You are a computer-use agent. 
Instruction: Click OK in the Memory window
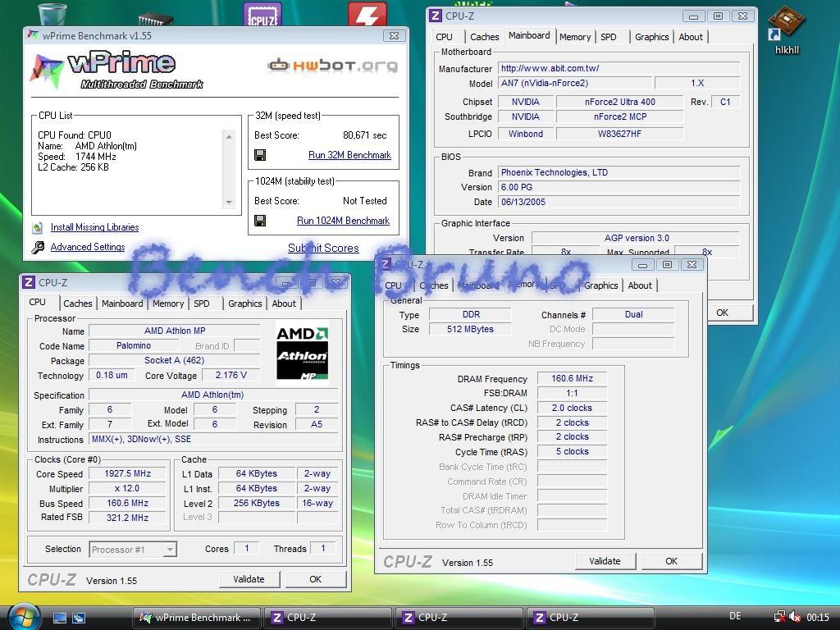(671, 561)
